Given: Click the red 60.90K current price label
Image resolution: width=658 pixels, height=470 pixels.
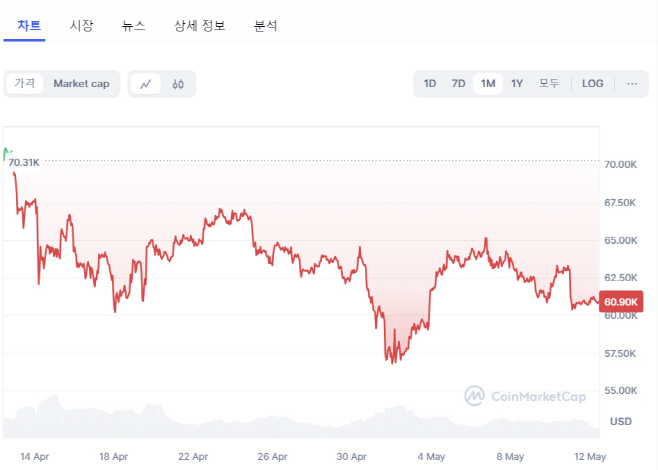Looking at the screenshot, I should pos(621,302).
